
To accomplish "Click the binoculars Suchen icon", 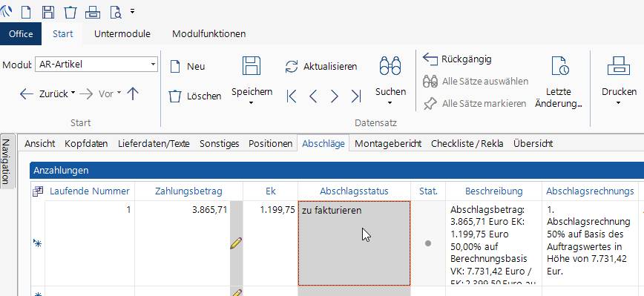I will pyautogui.click(x=390, y=66).
